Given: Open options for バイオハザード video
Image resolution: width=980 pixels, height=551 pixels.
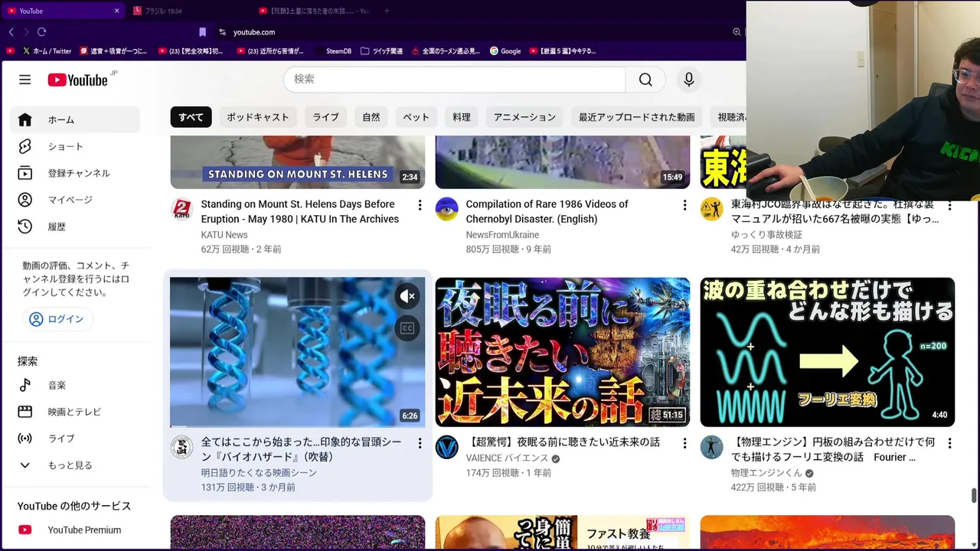Looking at the screenshot, I should (420, 443).
